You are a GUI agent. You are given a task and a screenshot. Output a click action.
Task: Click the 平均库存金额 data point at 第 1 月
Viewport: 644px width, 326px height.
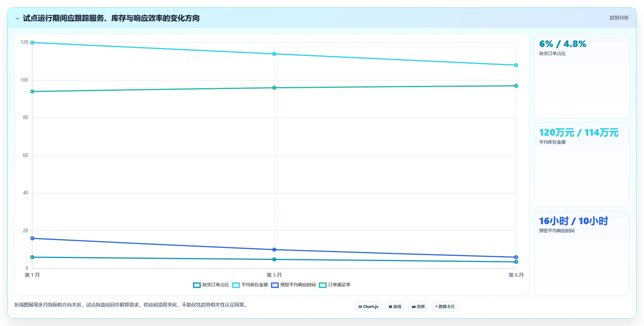[x=32, y=43]
